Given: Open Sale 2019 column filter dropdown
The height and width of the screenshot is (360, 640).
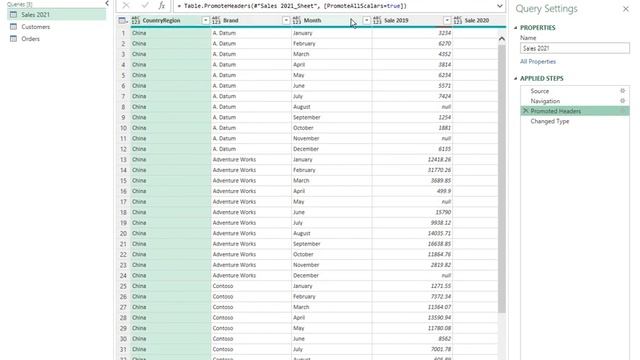Looking at the screenshot, I should (x=447, y=20).
